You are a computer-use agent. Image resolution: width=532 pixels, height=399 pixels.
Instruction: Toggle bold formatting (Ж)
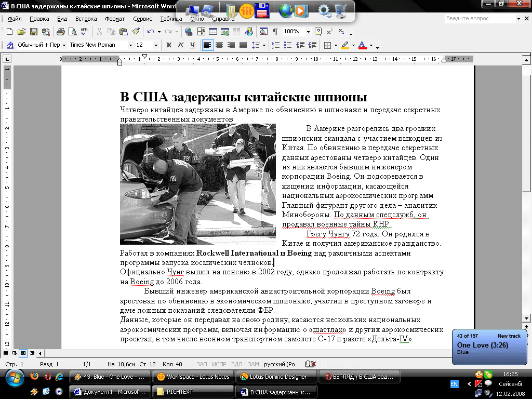pyautogui.click(x=169, y=45)
